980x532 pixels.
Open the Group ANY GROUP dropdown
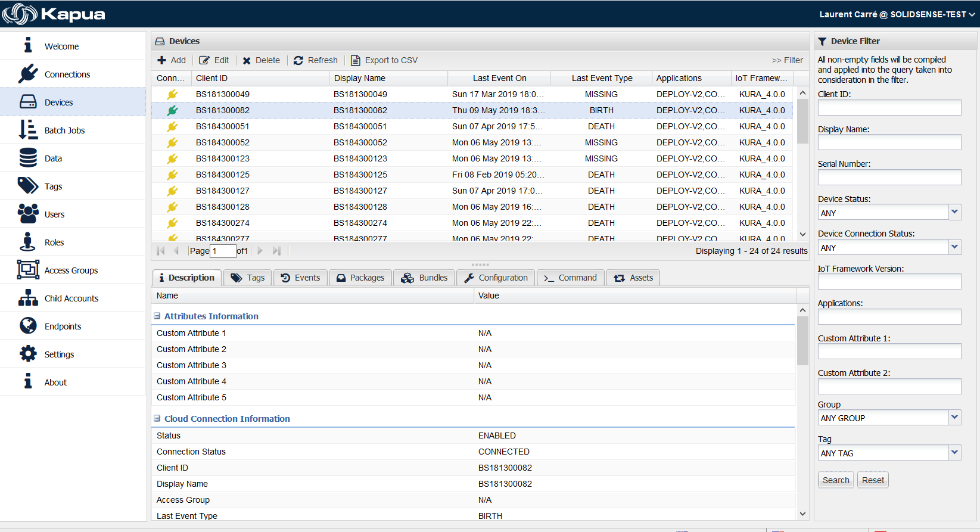[x=955, y=418]
